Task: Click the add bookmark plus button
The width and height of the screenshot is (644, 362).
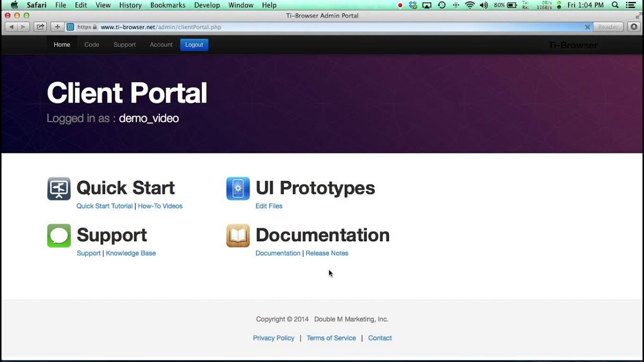Action: pyautogui.click(x=57, y=27)
